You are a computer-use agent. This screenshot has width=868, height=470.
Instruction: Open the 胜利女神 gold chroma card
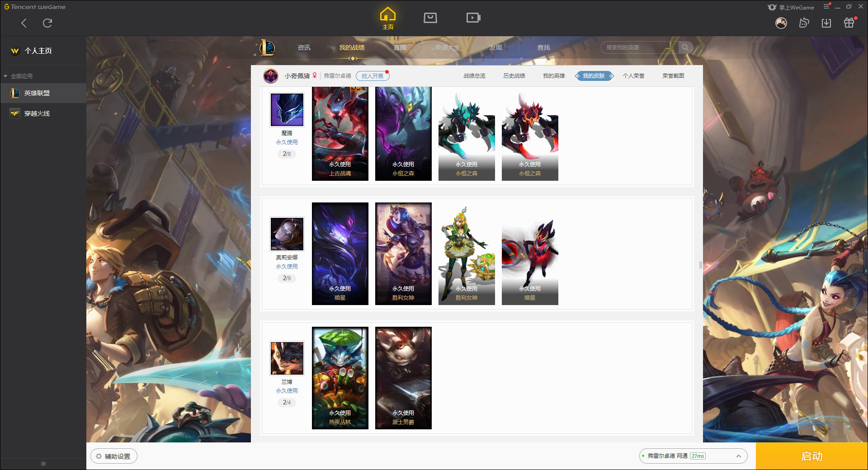pos(467,254)
